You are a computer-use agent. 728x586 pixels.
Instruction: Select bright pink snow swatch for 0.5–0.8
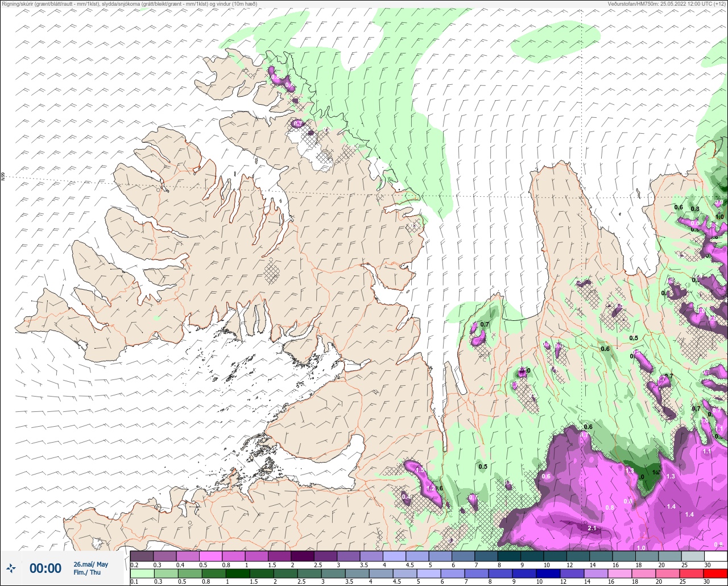click(x=210, y=556)
